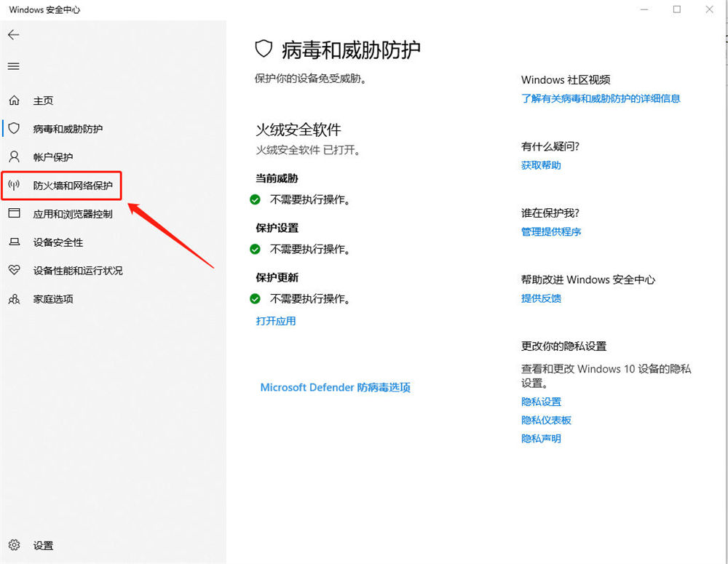Minimize the Windows 安全中心 window
The image size is (728, 564).
tap(644, 9)
